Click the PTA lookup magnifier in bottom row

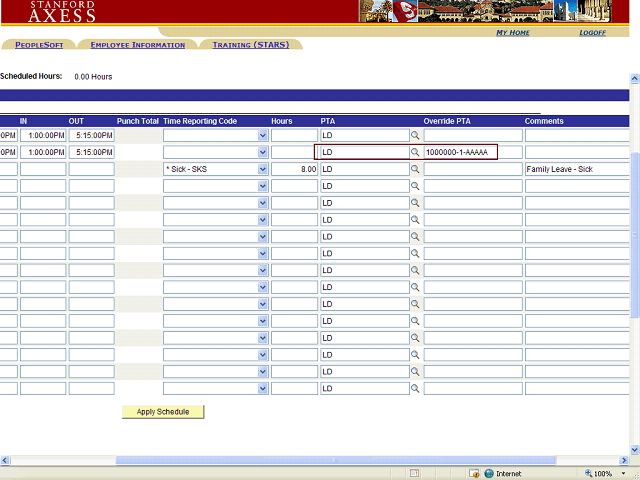(x=415, y=389)
